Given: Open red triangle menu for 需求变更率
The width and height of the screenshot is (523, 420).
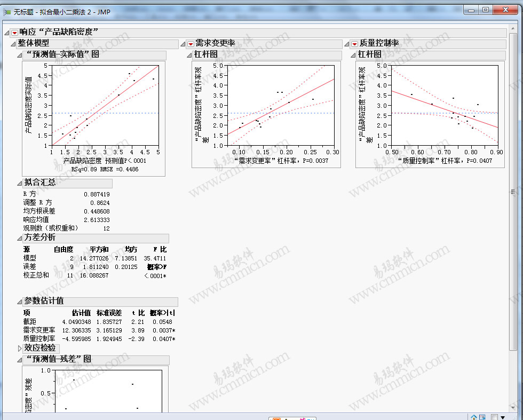Looking at the screenshot, I should 191,44.
